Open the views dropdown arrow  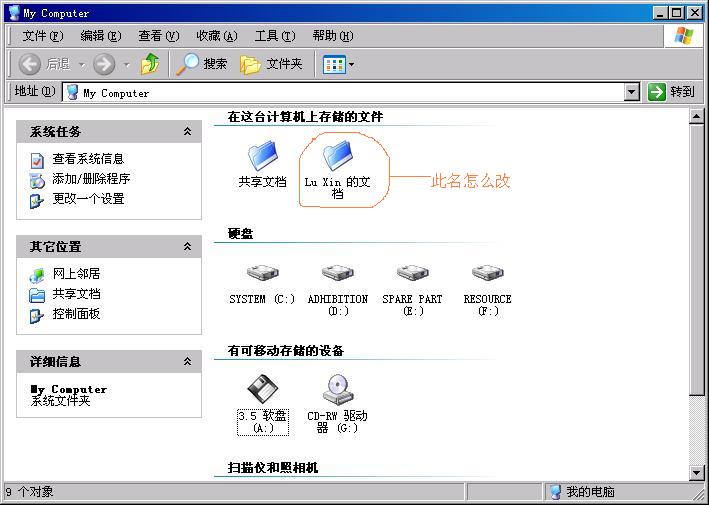tap(351, 65)
